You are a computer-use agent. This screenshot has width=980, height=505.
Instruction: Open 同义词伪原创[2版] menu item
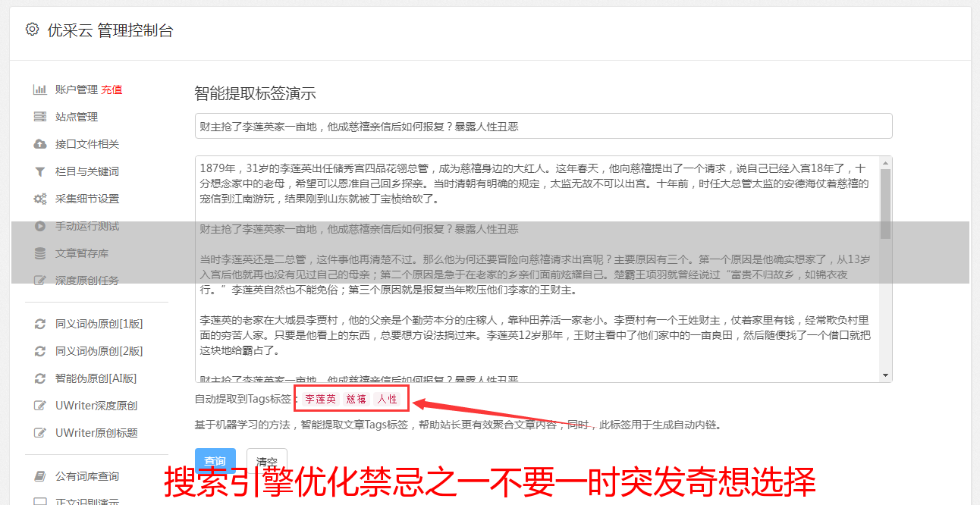(x=99, y=351)
